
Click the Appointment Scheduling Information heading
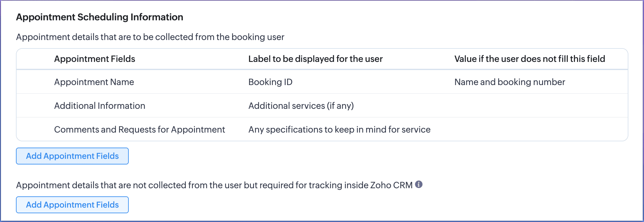click(x=100, y=17)
